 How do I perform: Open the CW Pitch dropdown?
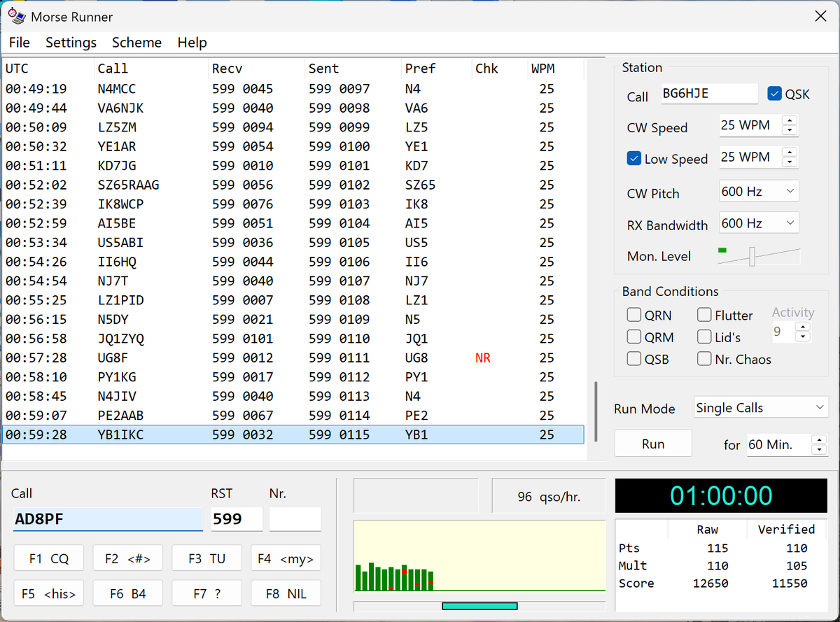759,191
